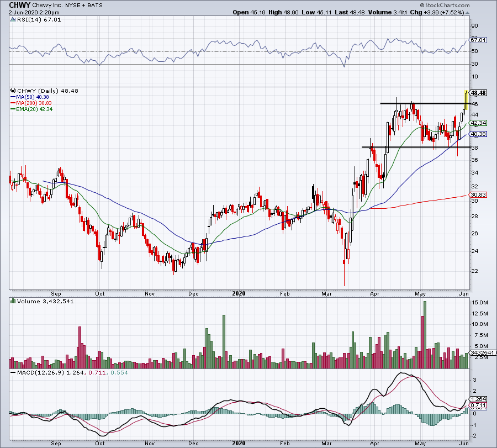Click the 2-Jun-2020 2:20pm timestamp
Screen dimensions: 497x448
[x=34, y=13]
